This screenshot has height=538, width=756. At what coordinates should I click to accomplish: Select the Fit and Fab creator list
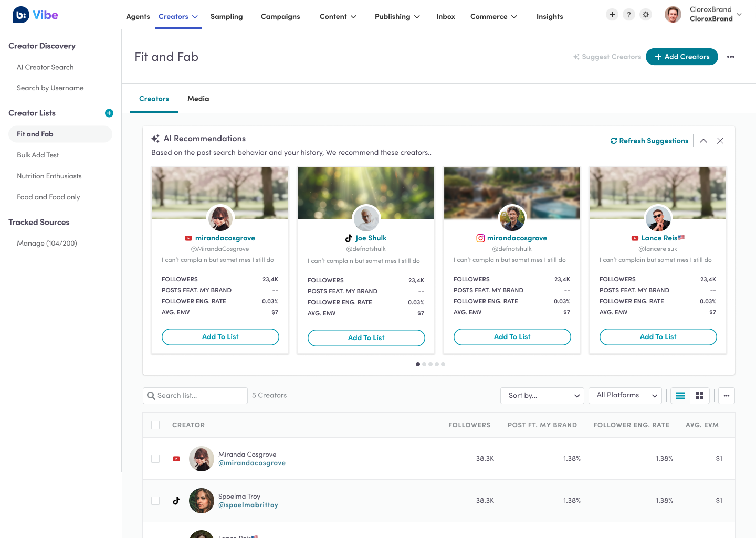click(60, 134)
